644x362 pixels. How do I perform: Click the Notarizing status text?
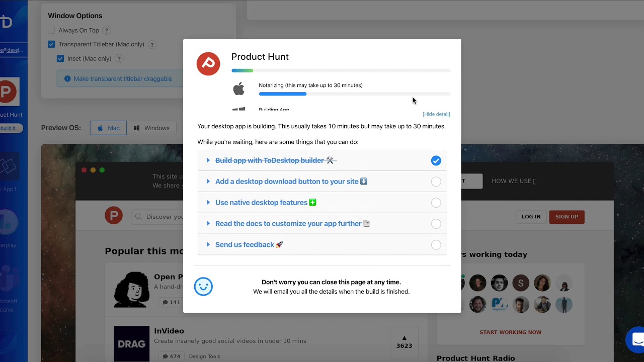[x=310, y=85]
